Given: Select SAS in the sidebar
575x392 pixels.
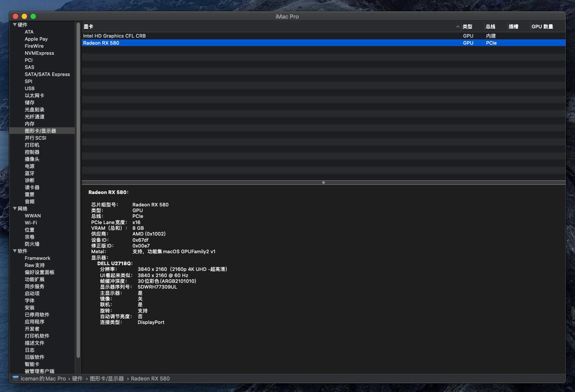Looking at the screenshot, I should coord(29,67).
